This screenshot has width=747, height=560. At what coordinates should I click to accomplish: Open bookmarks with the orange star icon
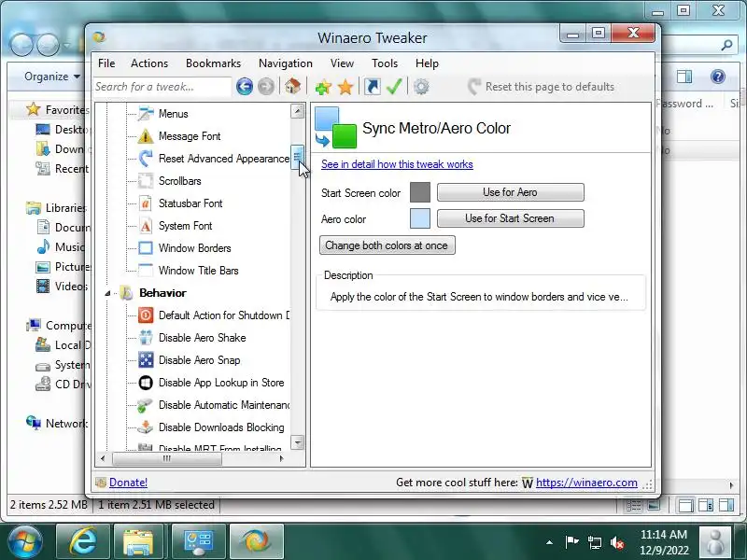[x=345, y=87]
